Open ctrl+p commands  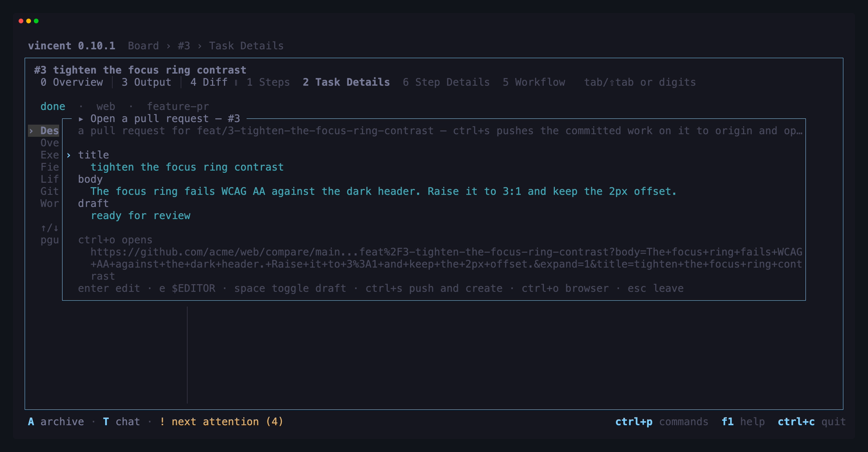(x=662, y=422)
